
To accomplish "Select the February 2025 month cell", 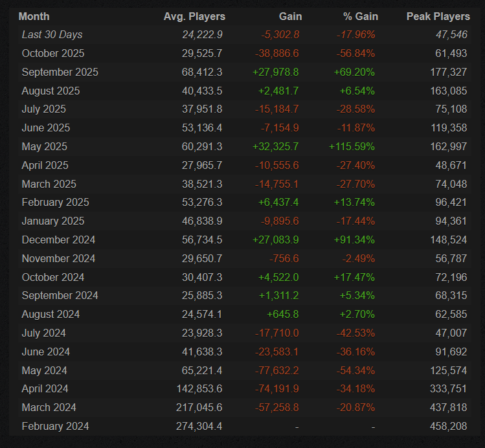I will coord(56,202).
